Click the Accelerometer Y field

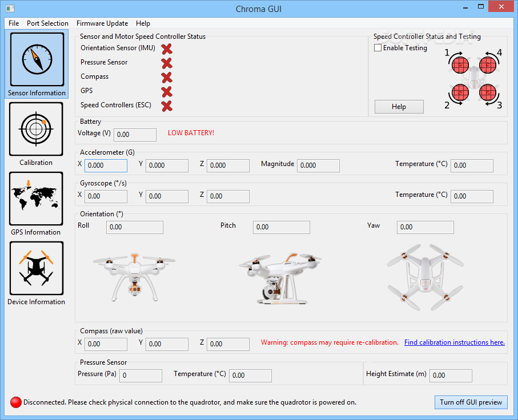(x=167, y=165)
